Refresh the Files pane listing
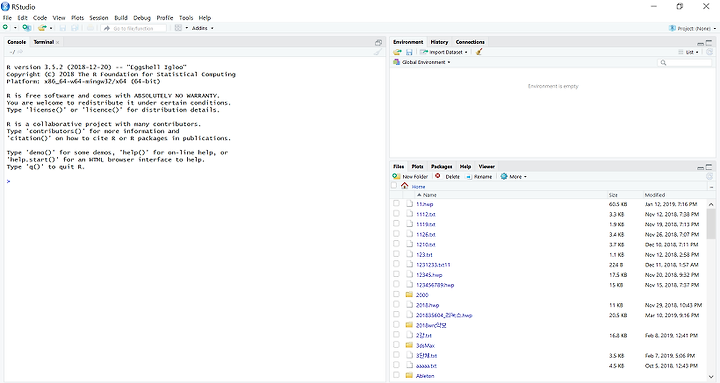 [x=709, y=176]
